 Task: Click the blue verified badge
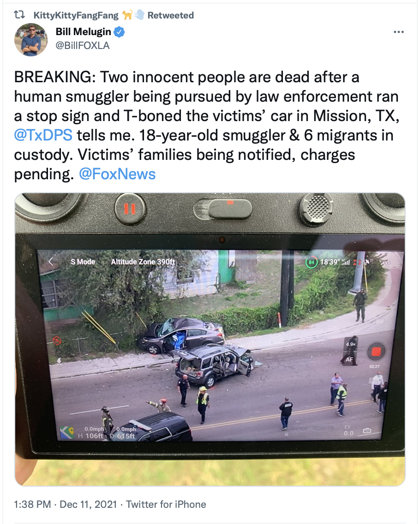click(x=119, y=32)
